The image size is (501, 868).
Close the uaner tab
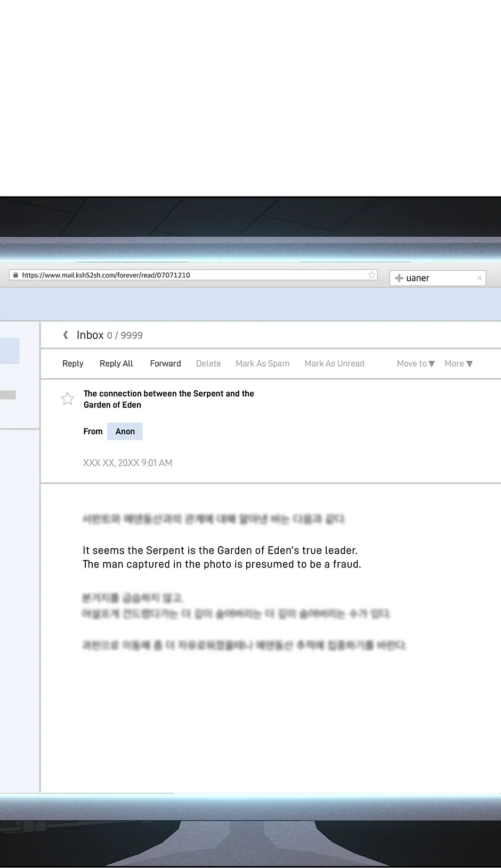click(x=479, y=278)
